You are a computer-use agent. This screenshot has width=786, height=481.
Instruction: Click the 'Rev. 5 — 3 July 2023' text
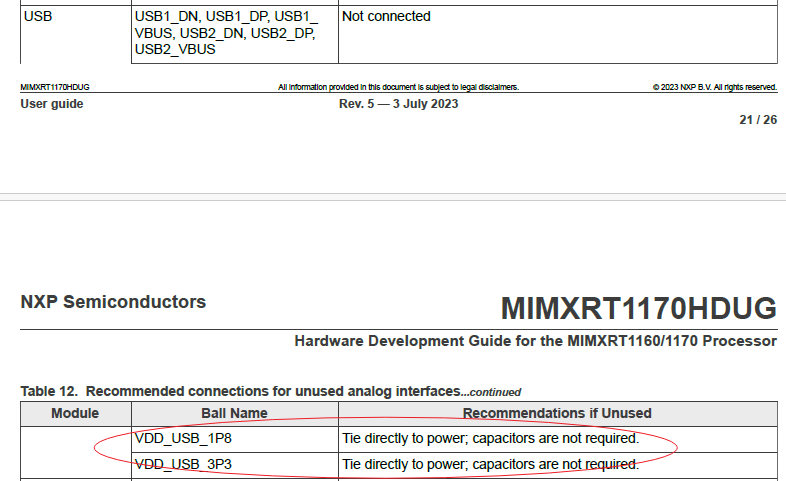[x=399, y=104]
